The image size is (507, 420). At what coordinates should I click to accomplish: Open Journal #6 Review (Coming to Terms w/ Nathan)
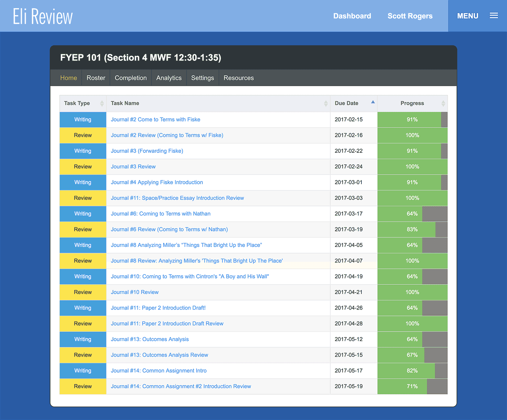(x=169, y=229)
